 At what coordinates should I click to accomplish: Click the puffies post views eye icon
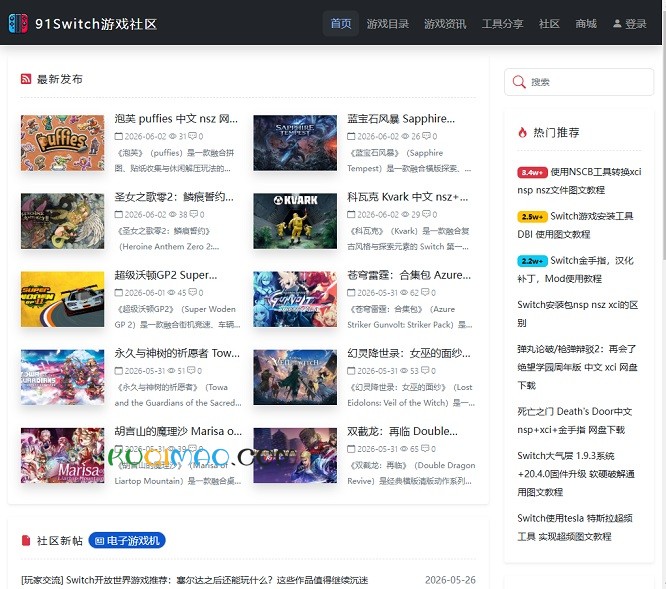click(x=172, y=136)
